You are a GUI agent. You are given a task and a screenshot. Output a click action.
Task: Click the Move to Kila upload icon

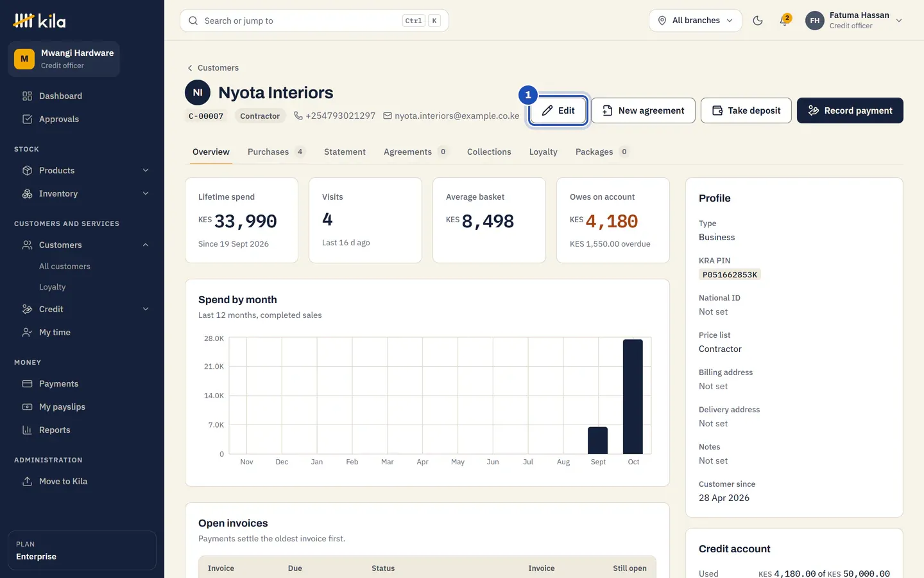(27, 481)
